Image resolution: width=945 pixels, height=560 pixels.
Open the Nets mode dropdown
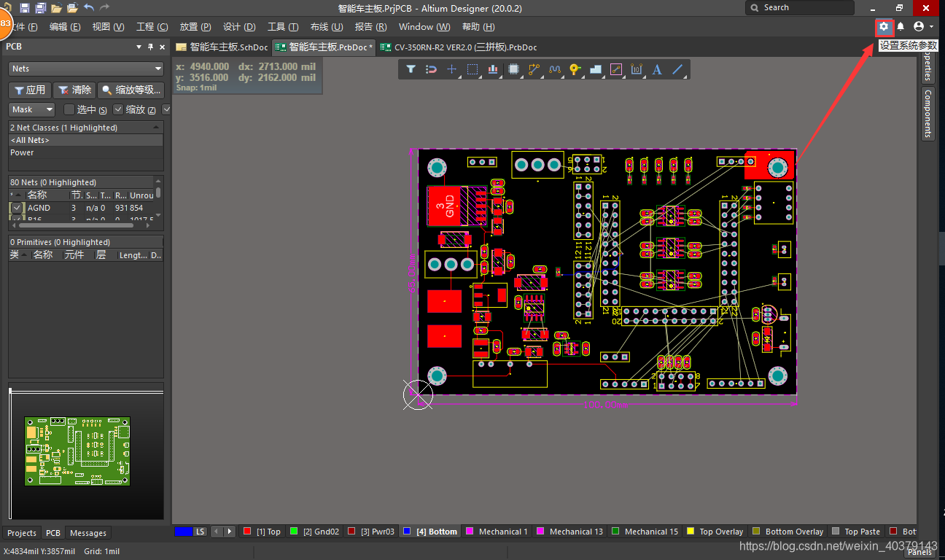86,69
